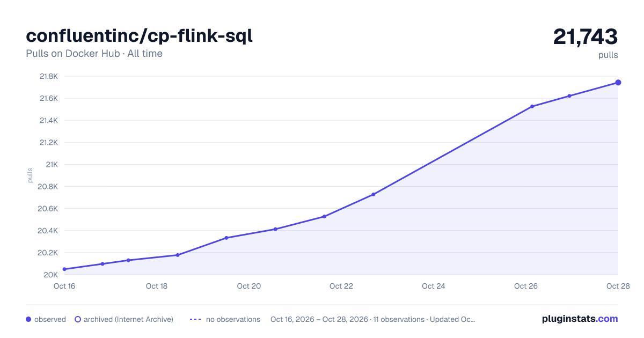Select the data point near 21.6K pulls
The width and height of the screenshot is (644, 338).
pyautogui.click(x=569, y=96)
